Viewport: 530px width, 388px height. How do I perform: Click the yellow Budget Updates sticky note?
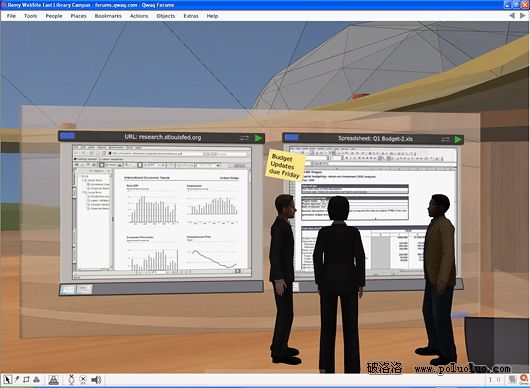click(285, 165)
